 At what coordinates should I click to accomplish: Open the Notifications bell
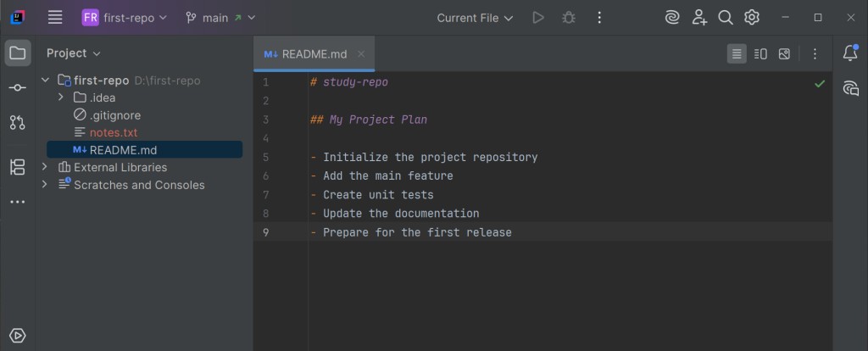click(x=850, y=53)
